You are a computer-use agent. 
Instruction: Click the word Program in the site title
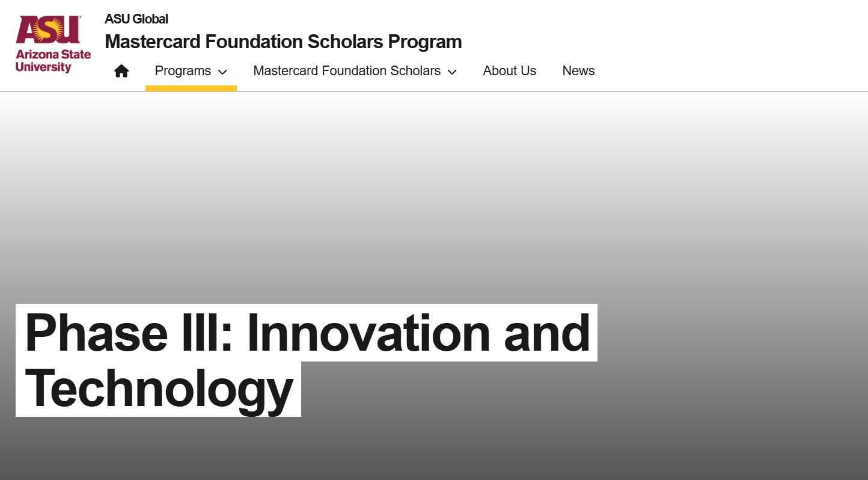424,42
